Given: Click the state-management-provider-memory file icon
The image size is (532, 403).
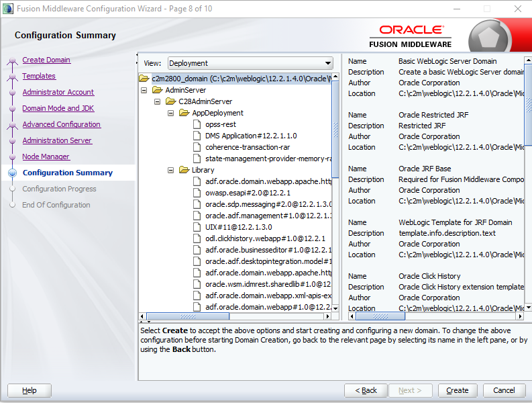Looking at the screenshot, I should (197, 159).
